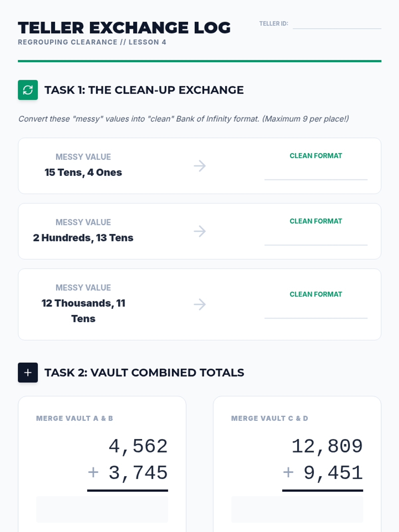Screen dimensions: 399x532
Task: Click the plus sign before 9,451
Action: coord(288,472)
